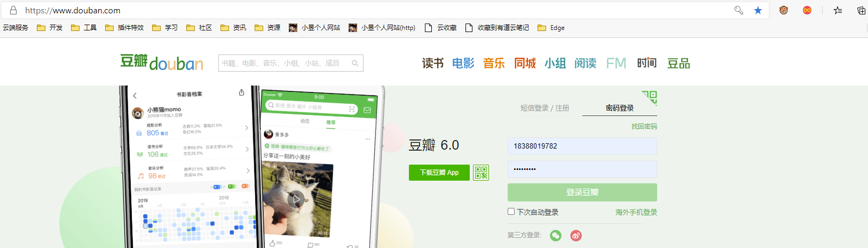This screenshot has height=248, width=868.
Task: Switch to 密码登录 tab
Action: click(x=620, y=108)
